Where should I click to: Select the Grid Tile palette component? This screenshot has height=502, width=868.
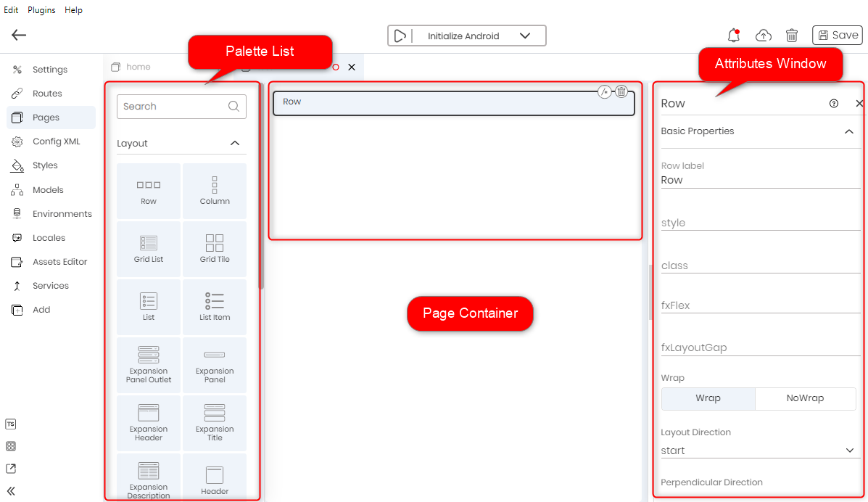[215, 248]
